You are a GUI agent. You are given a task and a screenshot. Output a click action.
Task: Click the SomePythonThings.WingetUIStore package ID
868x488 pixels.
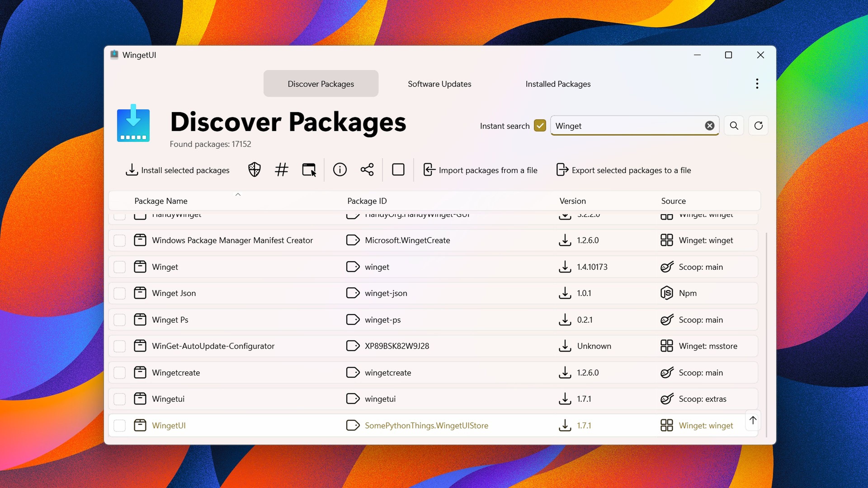[x=426, y=426]
